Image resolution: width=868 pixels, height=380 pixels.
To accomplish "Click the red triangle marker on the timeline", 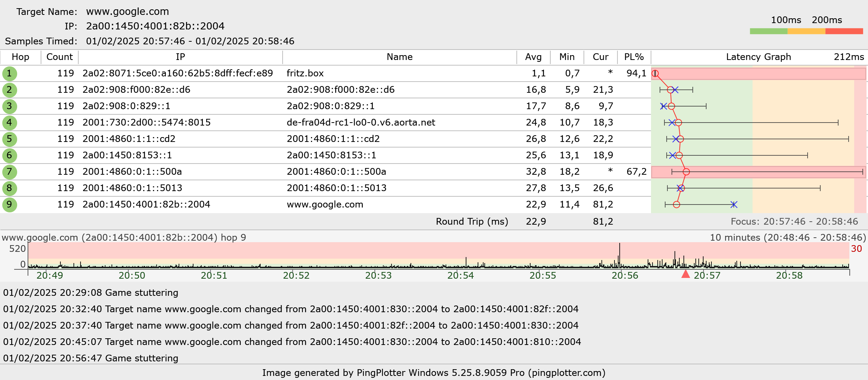I will [685, 274].
